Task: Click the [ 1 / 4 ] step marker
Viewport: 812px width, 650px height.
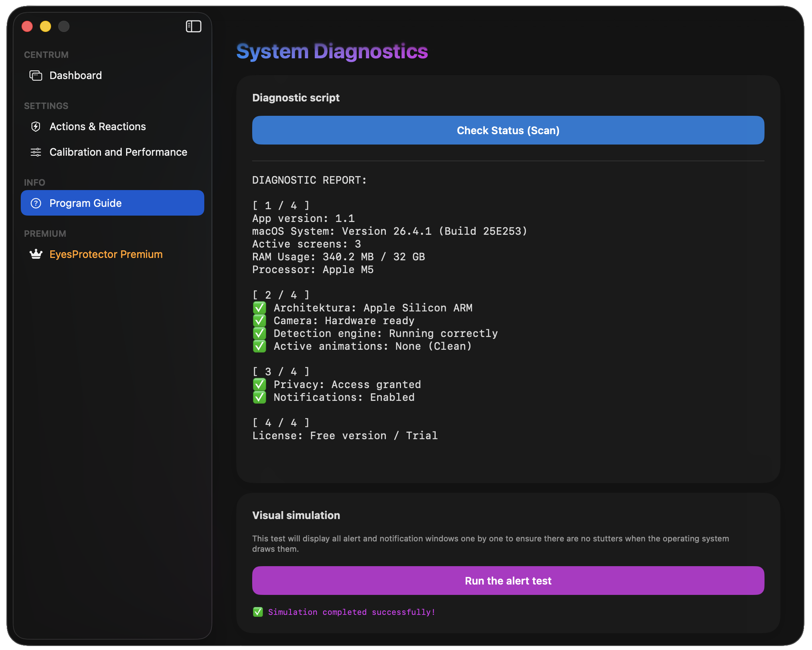Action: coord(281,206)
